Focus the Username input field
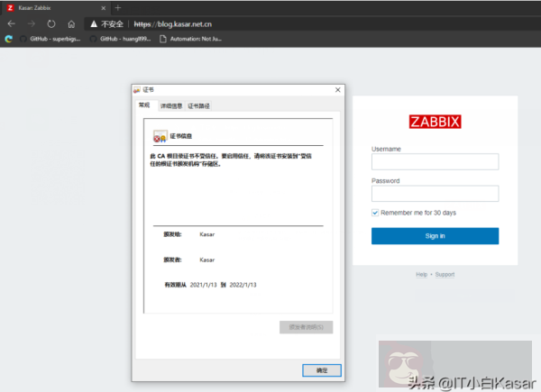541x392 pixels. pos(436,161)
